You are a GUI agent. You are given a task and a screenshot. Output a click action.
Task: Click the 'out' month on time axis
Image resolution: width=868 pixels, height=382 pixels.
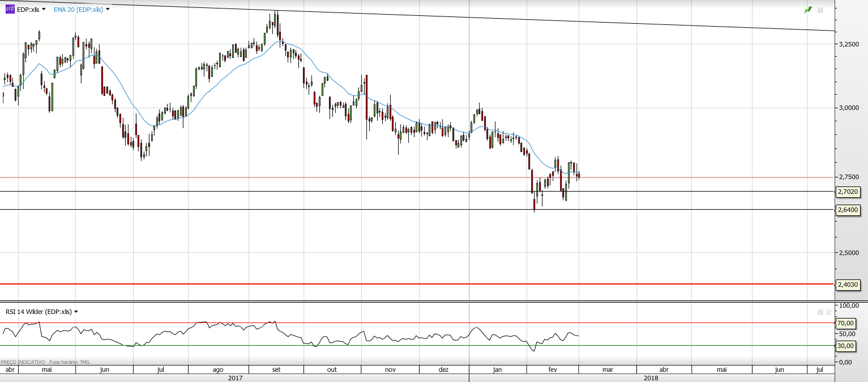tap(332, 370)
